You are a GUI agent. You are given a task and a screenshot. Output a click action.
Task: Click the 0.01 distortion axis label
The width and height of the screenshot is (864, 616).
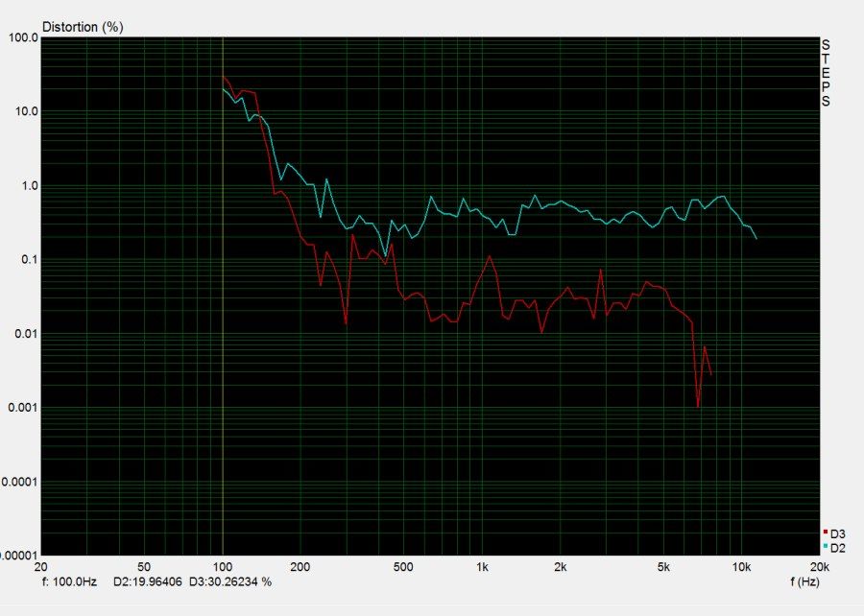pyautogui.click(x=27, y=334)
